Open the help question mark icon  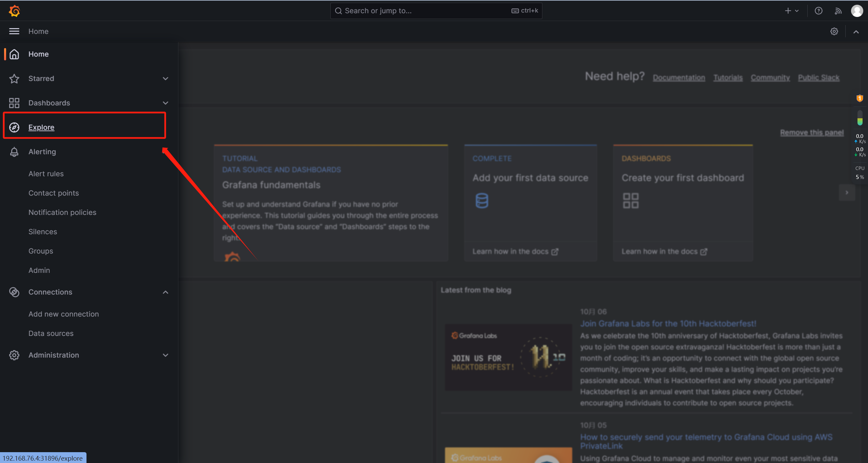click(x=818, y=11)
